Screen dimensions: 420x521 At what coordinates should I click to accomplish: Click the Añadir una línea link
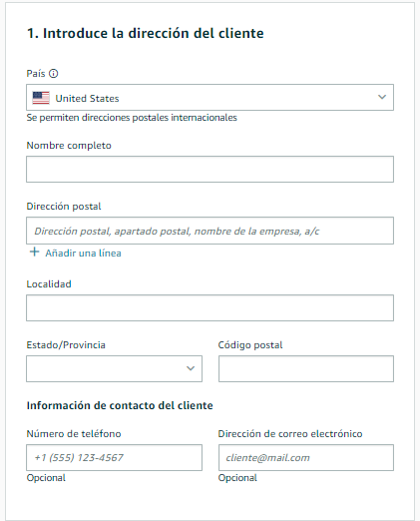pos(83,254)
